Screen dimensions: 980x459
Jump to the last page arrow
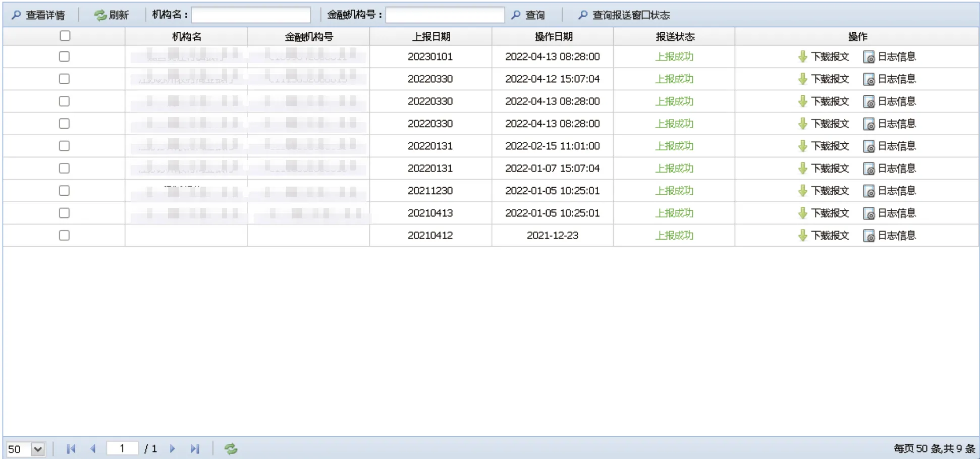[195, 448]
